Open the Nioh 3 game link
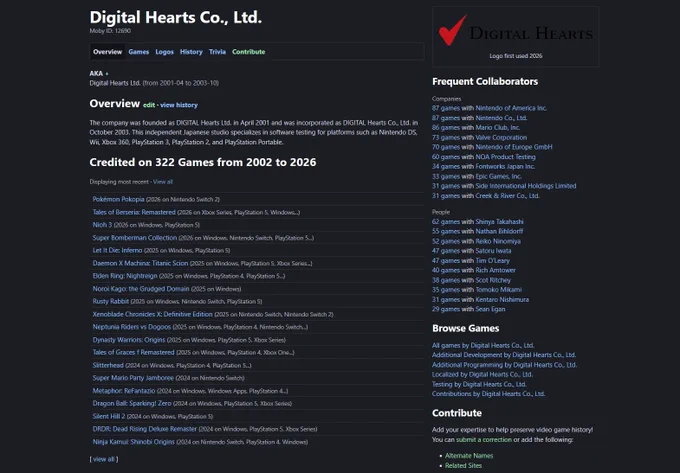680x473 pixels. (102, 225)
